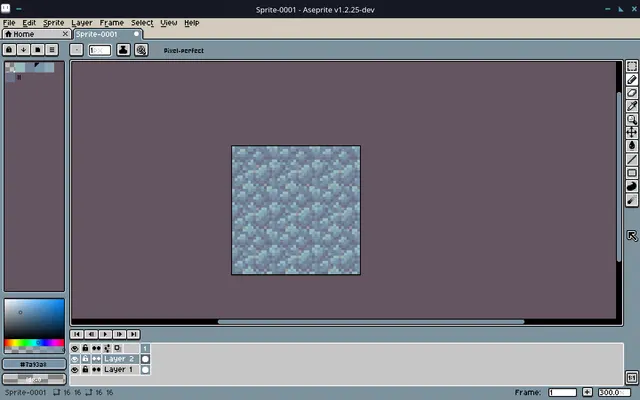
Task: Toggle lock for all layers in timeline header
Action: click(x=85, y=348)
